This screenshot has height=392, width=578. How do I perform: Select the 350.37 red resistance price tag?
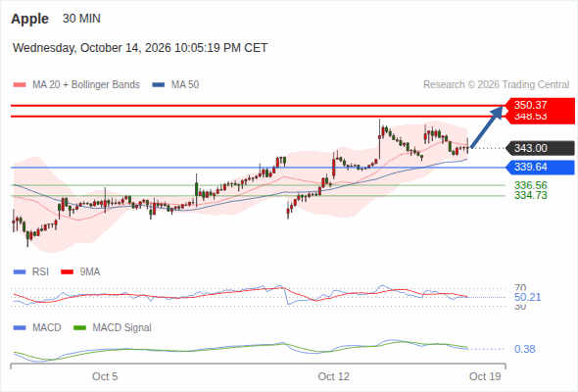(x=540, y=105)
